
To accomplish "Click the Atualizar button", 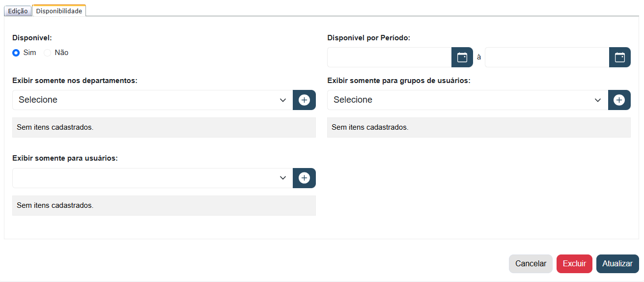I will [617, 264].
